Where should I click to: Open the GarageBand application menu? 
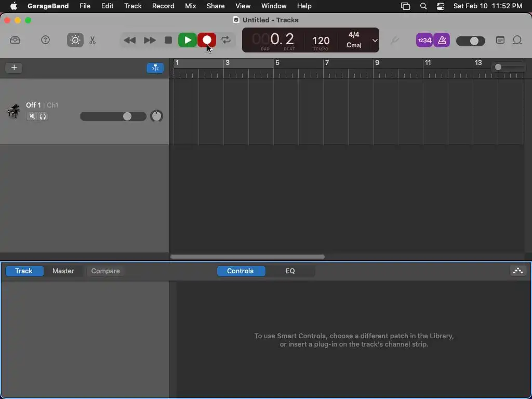(48, 6)
